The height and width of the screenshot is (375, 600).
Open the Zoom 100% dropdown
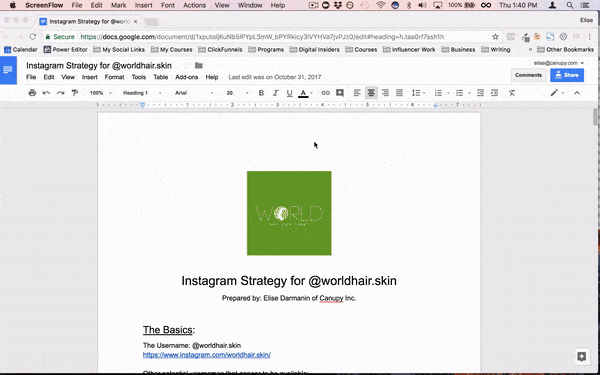(101, 93)
